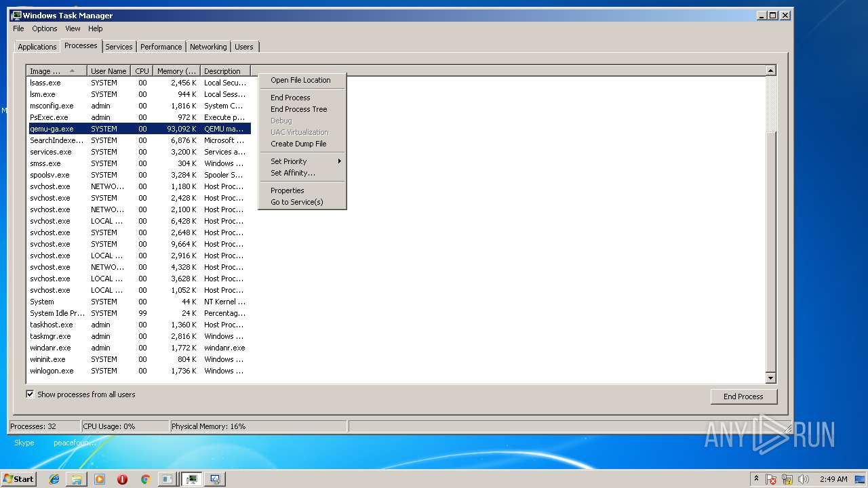
Task: Click the Physical Memory 16% status
Action: click(208, 426)
